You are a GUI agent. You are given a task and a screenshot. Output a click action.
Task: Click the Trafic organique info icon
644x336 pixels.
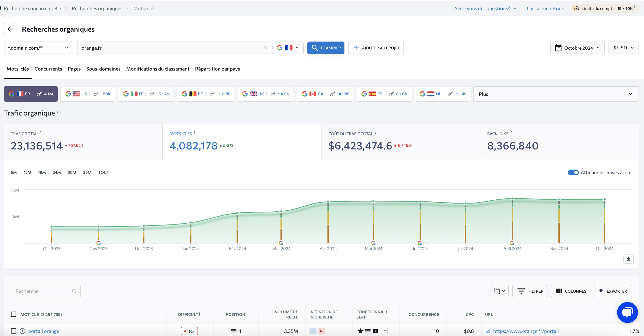coord(58,112)
